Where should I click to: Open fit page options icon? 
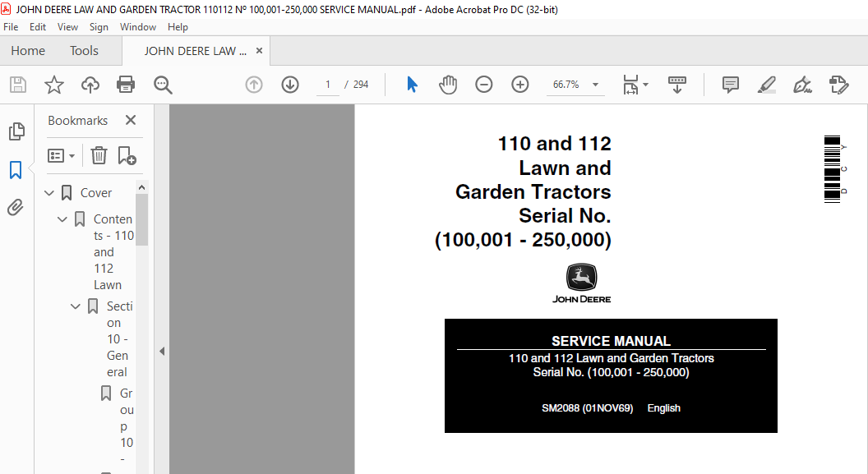click(x=635, y=85)
